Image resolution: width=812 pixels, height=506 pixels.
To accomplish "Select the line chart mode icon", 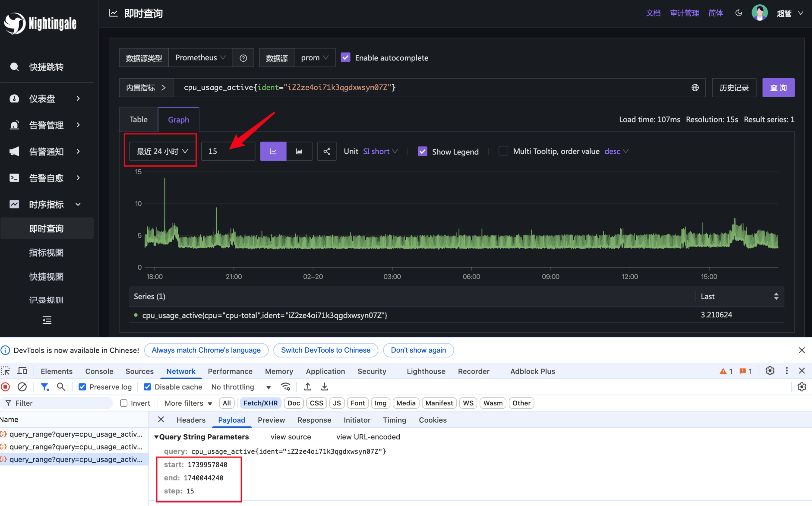I will tap(273, 151).
